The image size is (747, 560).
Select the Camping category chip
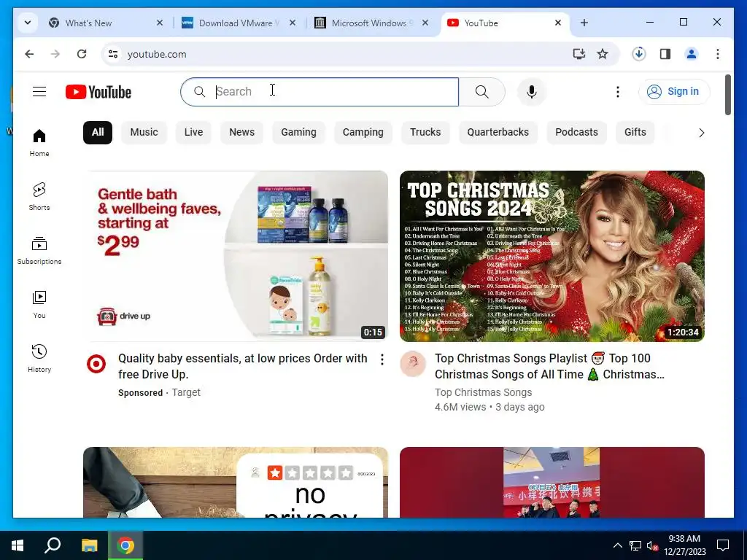pos(363,133)
